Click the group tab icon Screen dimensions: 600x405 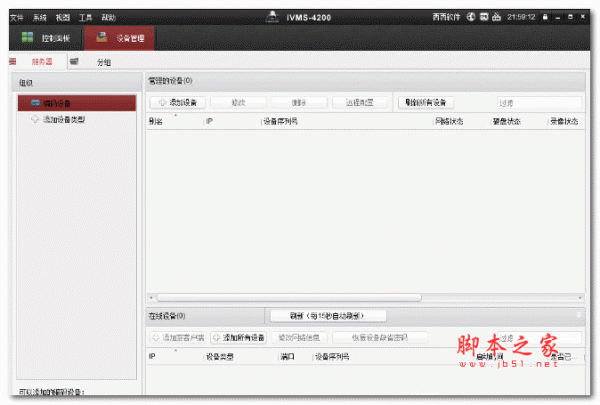pyautogui.click(x=74, y=61)
